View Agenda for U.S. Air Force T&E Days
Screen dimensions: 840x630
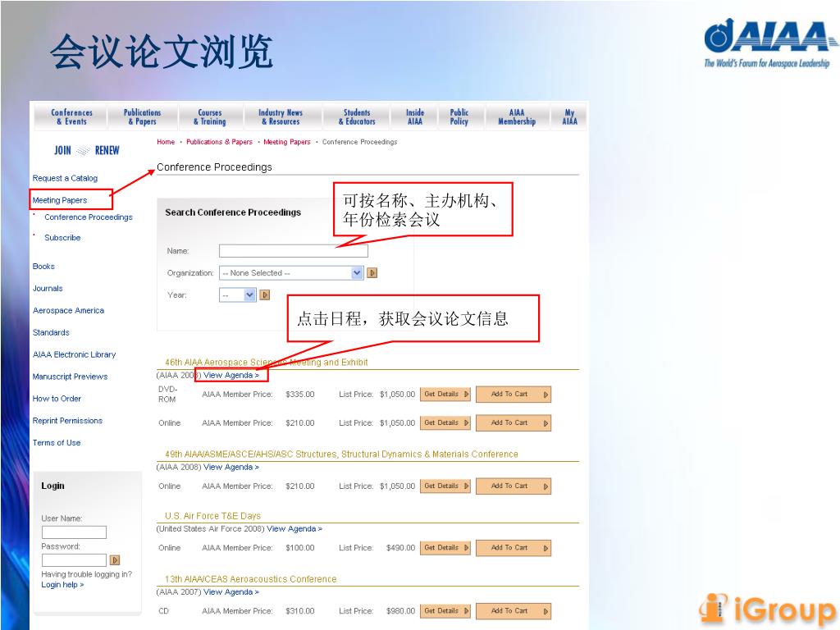click(294, 529)
